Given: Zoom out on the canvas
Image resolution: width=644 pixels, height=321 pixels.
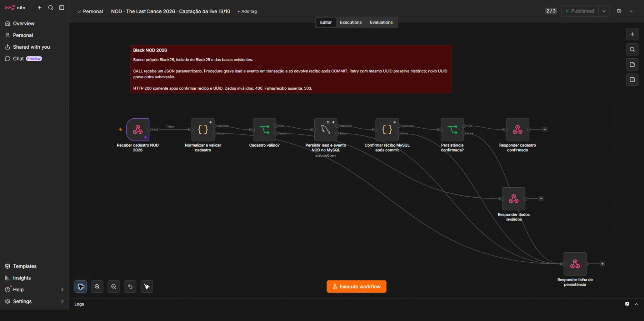Looking at the screenshot, I should pyautogui.click(x=114, y=287).
